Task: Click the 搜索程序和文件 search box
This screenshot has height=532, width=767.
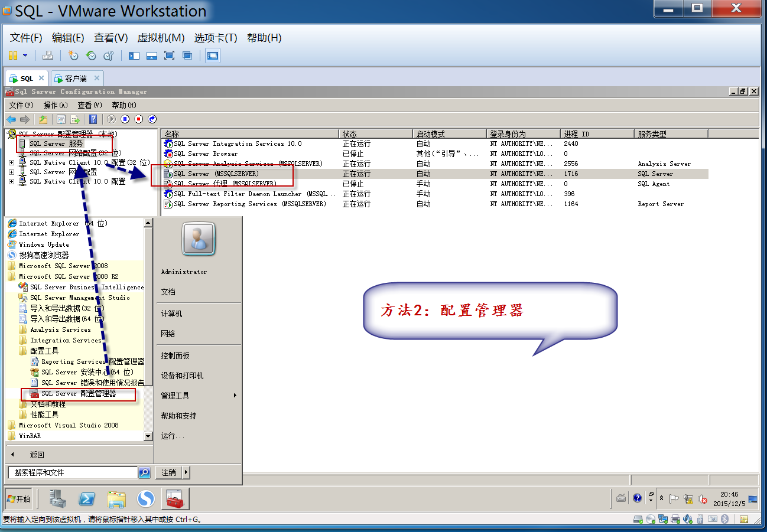Action: [x=73, y=472]
